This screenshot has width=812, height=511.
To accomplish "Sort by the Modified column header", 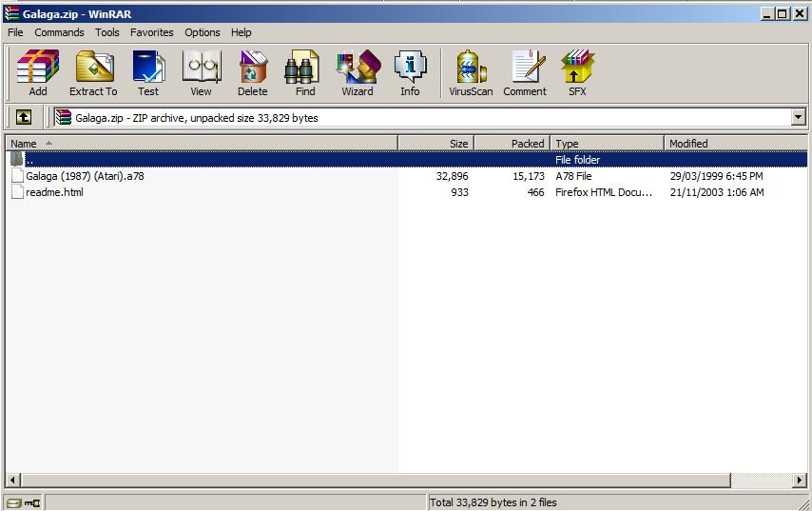I will coord(735,143).
